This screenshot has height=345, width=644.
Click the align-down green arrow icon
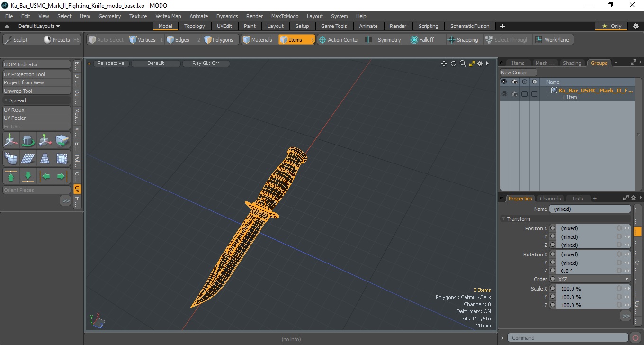28,176
